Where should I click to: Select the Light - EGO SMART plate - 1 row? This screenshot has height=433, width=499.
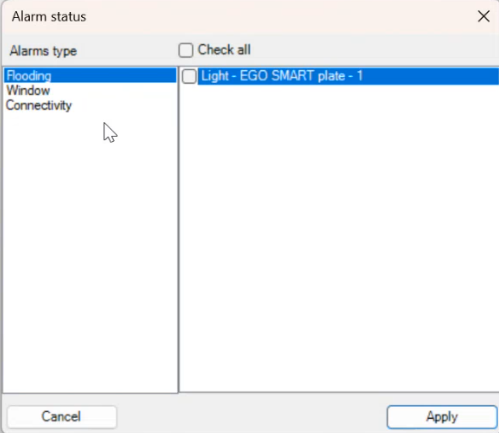pos(348,76)
